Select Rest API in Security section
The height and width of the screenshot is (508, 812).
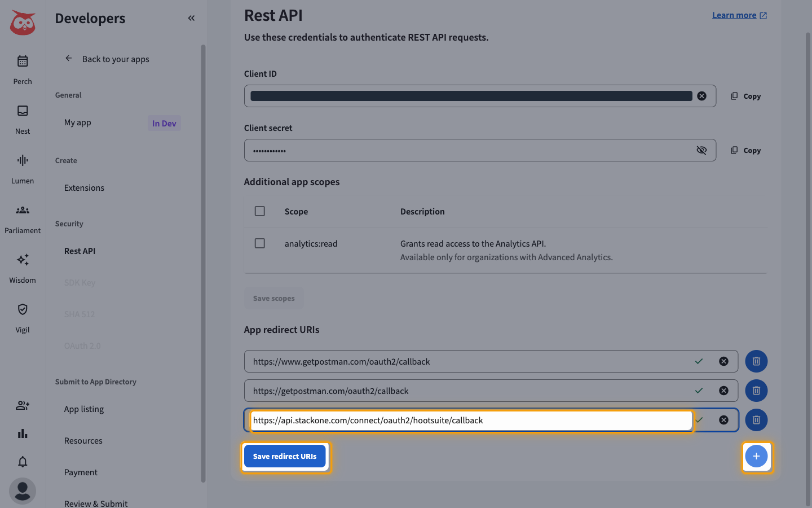[x=80, y=251]
